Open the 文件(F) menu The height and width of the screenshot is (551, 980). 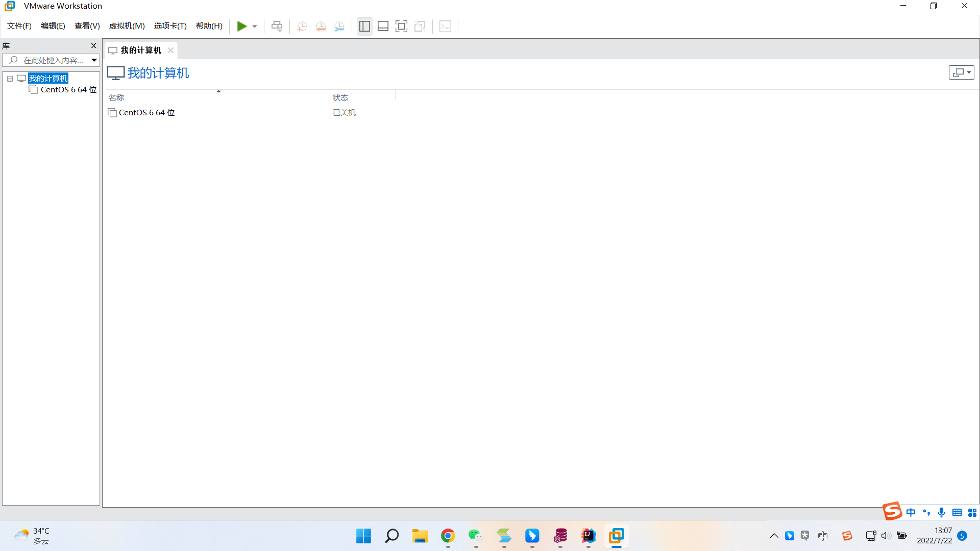click(x=19, y=26)
